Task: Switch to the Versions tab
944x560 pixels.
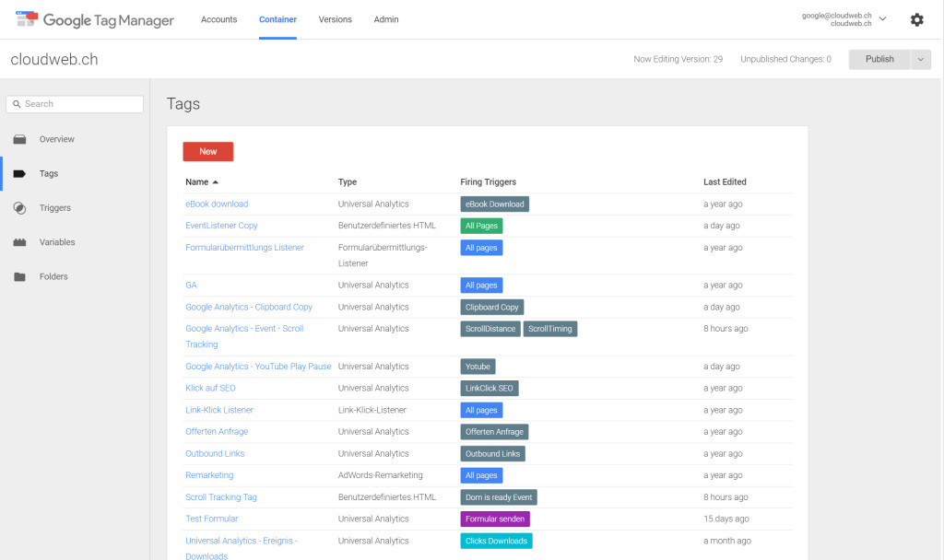Action: pyautogui.click(x=335, y=19)
